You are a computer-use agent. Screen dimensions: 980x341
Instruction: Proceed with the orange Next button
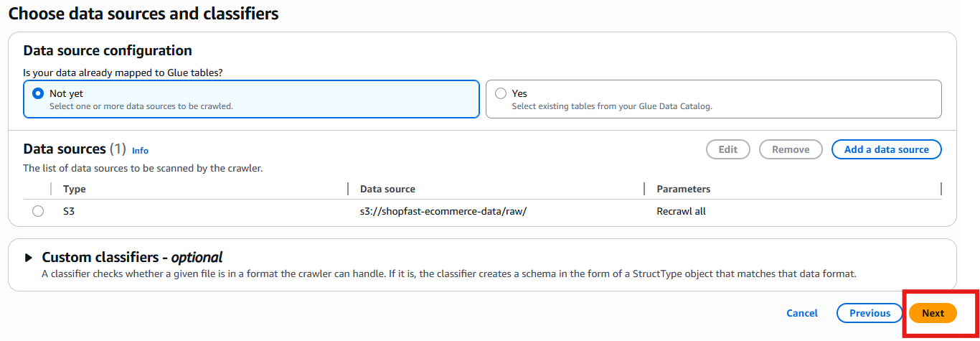933,313
